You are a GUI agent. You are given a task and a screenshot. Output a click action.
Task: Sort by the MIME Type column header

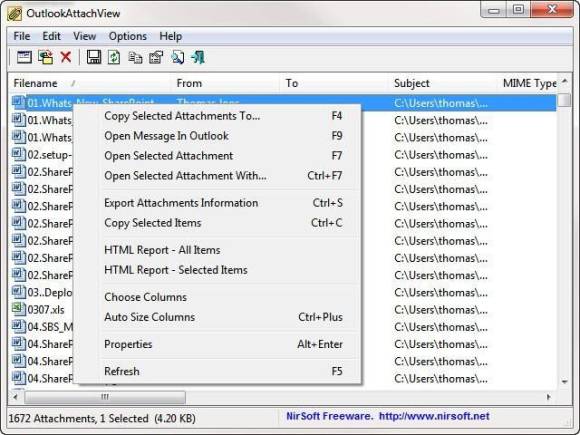[528, 83]
